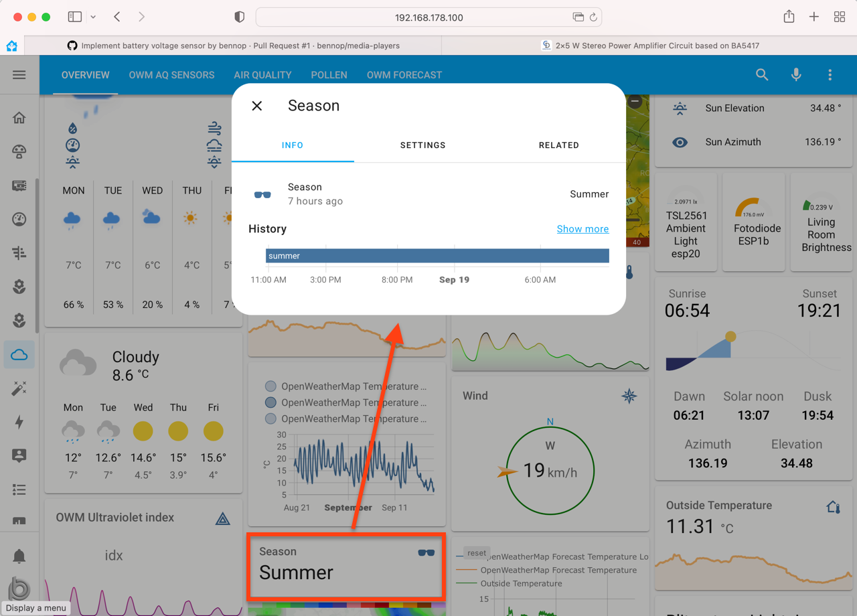This screenshot has width=857, height=616.
Task: Select the notifications bell in sidebar
Action: pos(19,556)
